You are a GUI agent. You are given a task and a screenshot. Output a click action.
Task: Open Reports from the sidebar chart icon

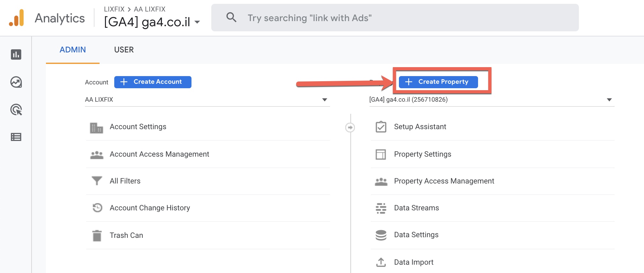16,54
